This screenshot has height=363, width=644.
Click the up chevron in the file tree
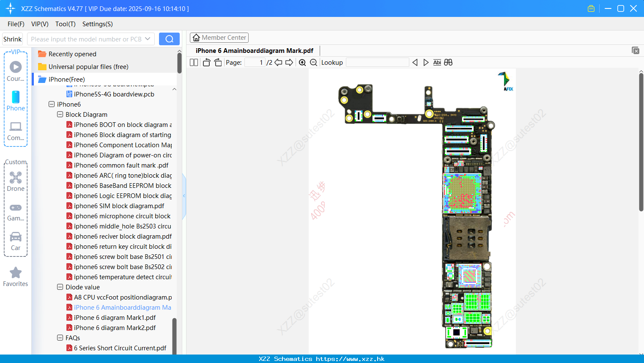(x=174, y=89)
